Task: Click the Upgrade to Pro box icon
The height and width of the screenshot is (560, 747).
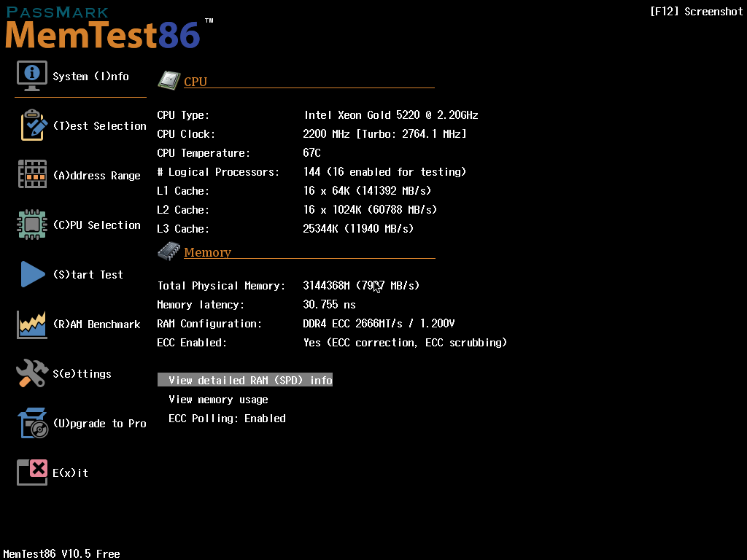Action: coord(33,423)
